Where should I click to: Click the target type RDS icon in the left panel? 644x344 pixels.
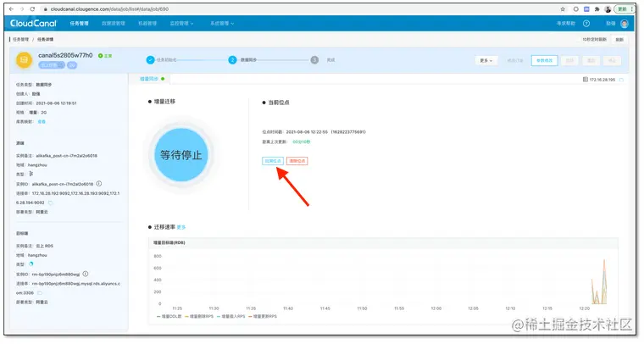click(x=31, y=264)
